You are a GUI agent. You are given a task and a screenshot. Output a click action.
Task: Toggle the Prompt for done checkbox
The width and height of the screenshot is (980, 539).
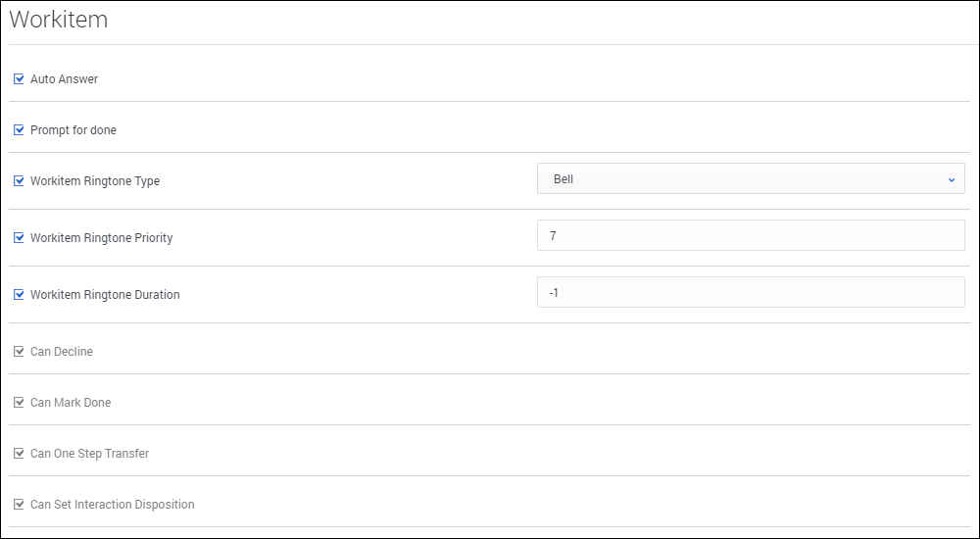[19, 130]
